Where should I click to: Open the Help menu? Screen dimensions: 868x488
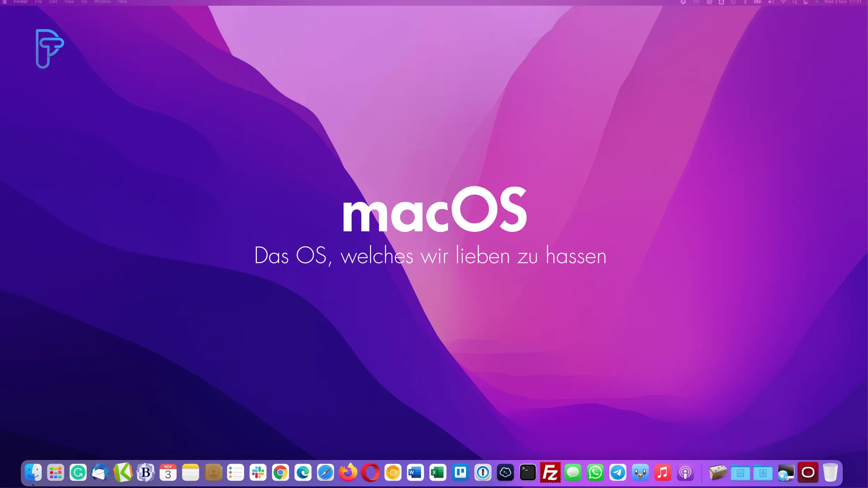point(122,2)
